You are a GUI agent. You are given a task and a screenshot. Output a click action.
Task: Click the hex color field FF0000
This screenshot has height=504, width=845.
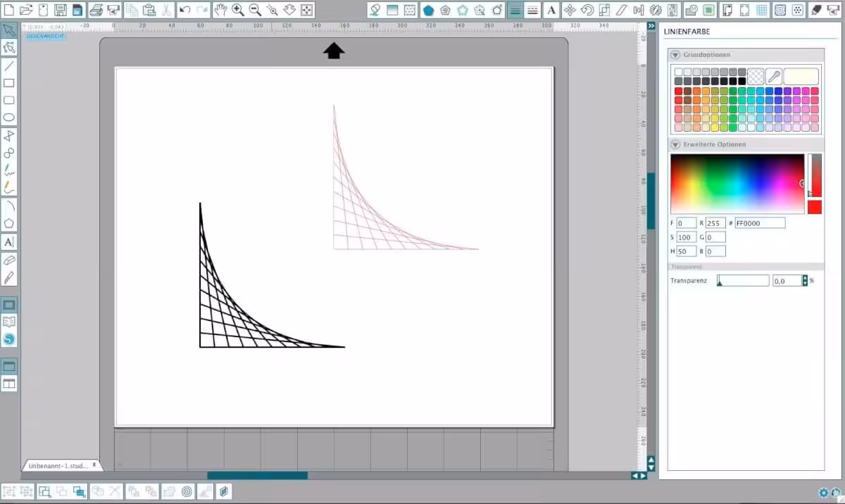760,223
